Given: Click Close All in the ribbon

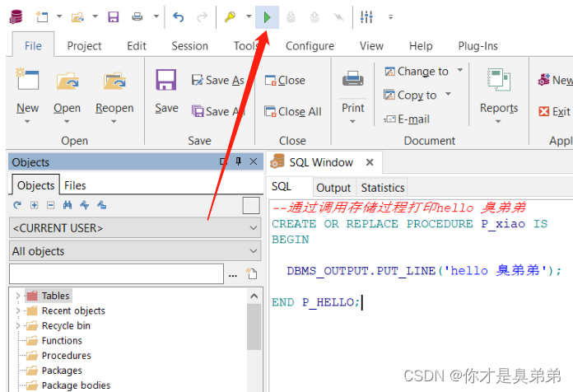Looking at the screenshot, I should click(293, 111).
